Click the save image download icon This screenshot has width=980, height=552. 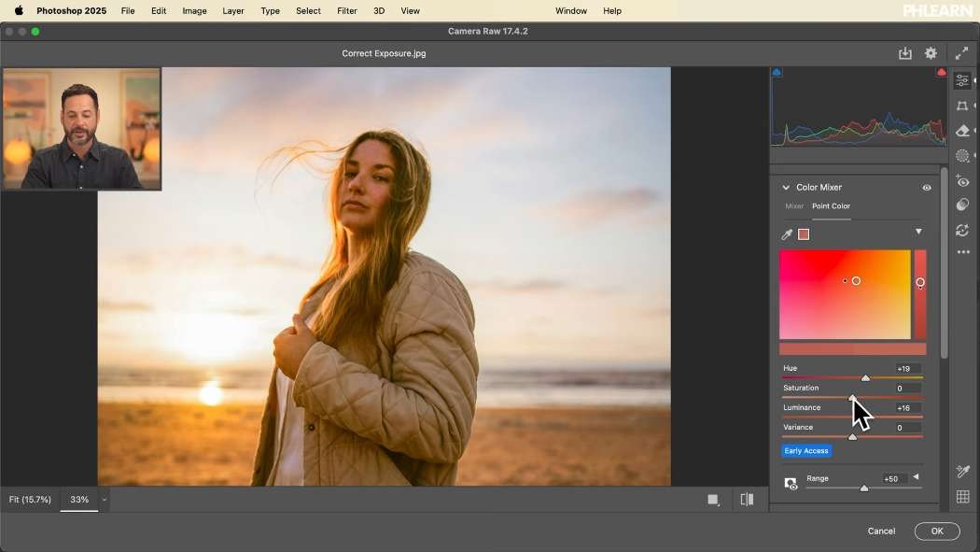[905, 54]
